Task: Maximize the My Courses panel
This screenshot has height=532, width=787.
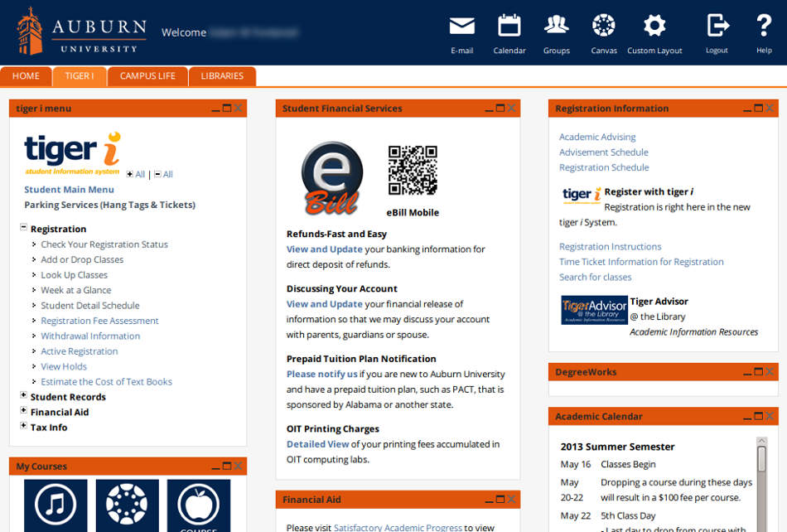Action: 227,466
